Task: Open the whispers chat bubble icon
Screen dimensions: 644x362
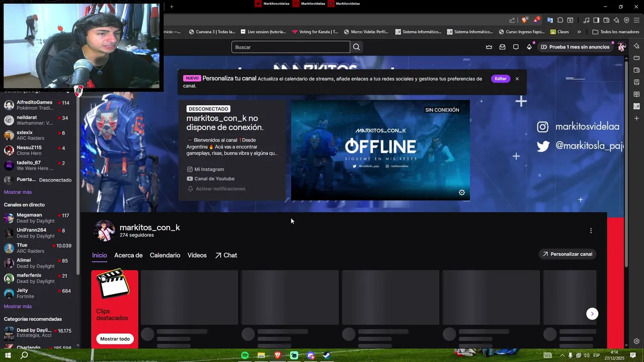Action: pos(516,47)
